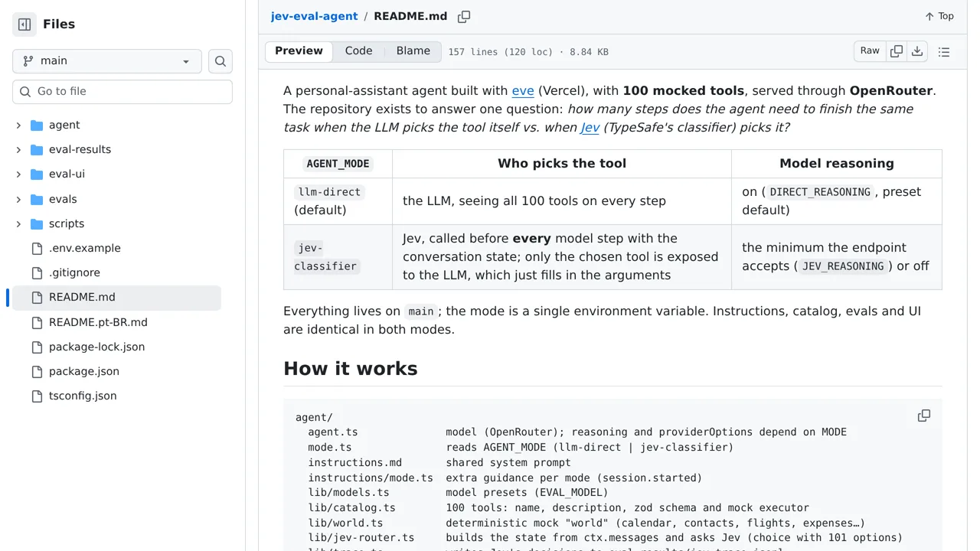The image size is (980, 551).
Task: Select the eval-results folder icon
Action: [37, 150]
